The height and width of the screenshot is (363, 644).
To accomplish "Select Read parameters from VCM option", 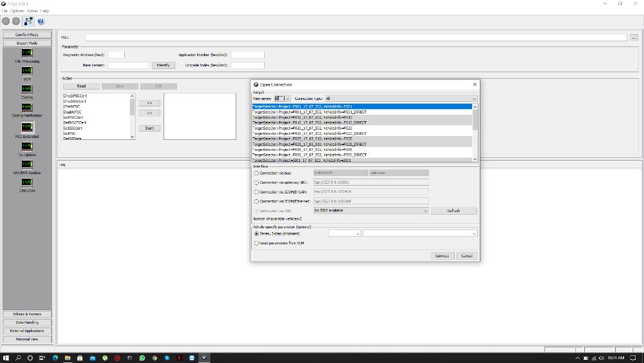I will tap(256, 243).
